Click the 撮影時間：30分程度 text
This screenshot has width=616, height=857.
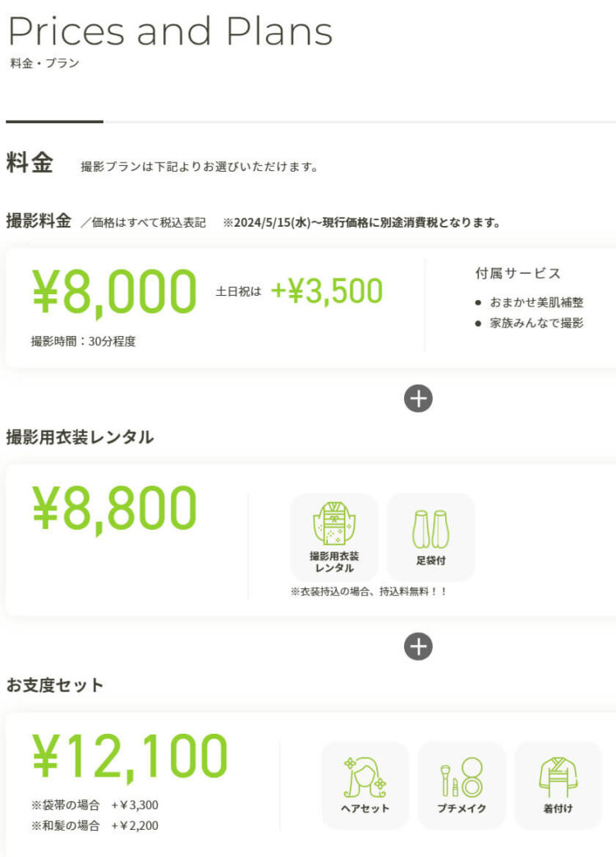(83, 342)
